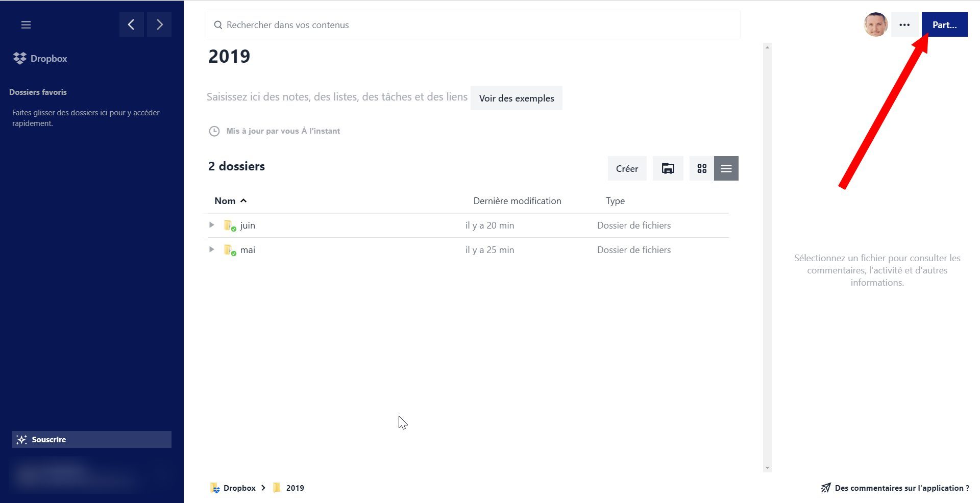Viewport: 980px width, 503px height.
Task: Select the juin folder name
Action: [248, 225]
